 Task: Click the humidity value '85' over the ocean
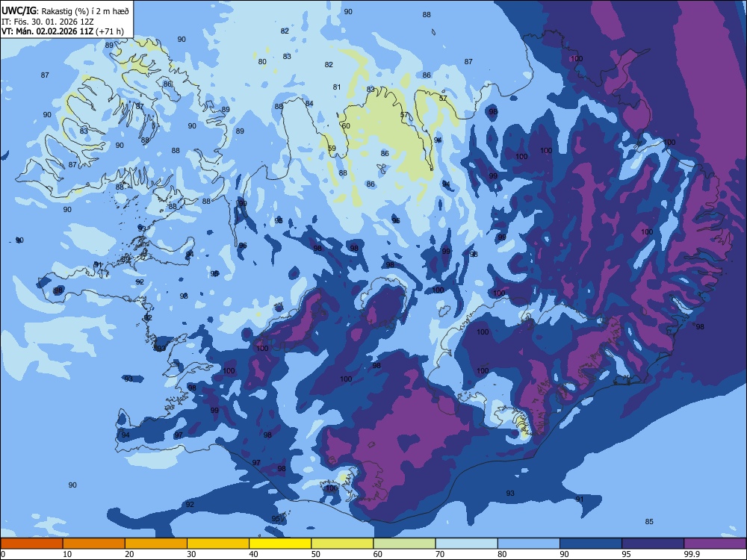(x=649, y=521)
